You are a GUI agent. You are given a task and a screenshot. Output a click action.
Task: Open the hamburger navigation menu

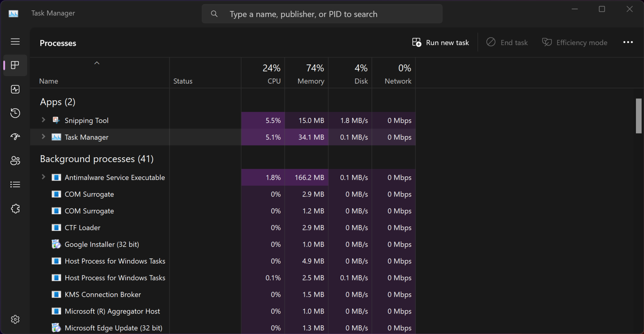tap(15, 42)
